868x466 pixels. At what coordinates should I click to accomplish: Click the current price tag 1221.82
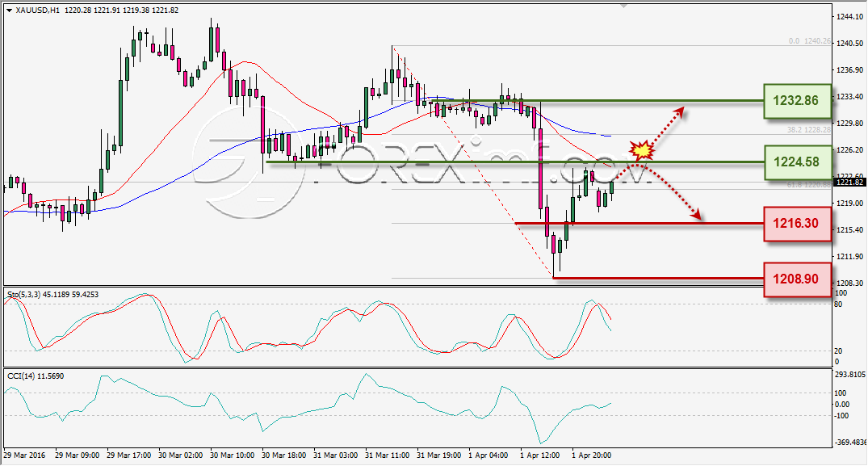coord(849,182)
